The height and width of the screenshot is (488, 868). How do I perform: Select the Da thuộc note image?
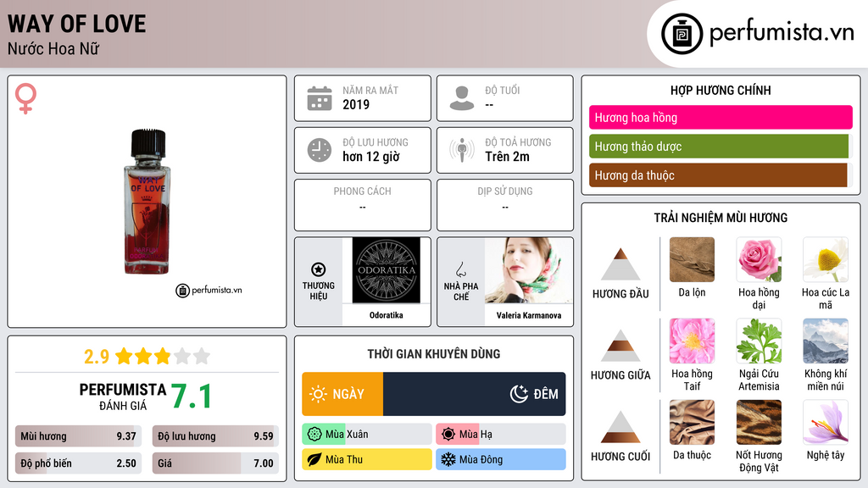pyautogui.click(x=692, y=422)
